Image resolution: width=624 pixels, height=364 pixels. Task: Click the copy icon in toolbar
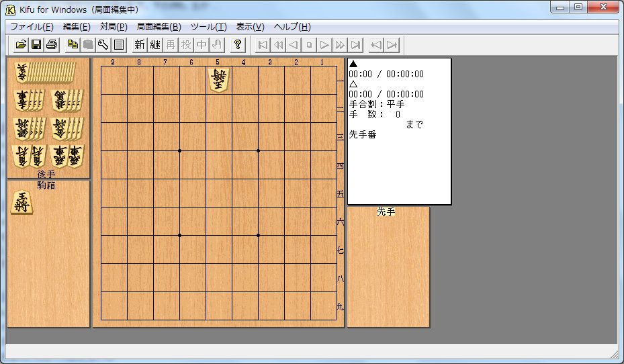(x=73, y=45)
